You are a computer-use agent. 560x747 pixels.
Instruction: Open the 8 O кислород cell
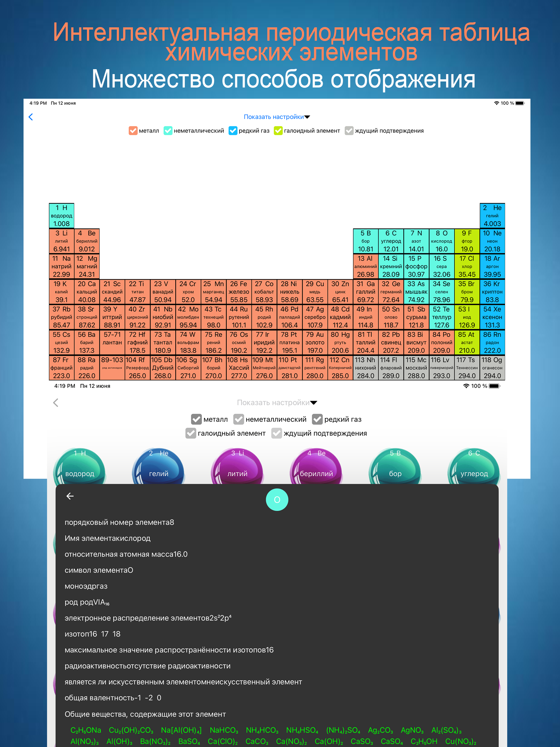(441, 241)
